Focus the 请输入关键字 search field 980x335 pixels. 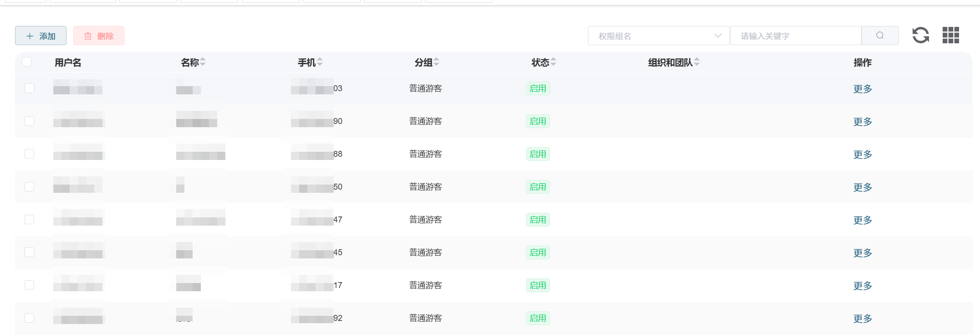click(x=795, y=36)
